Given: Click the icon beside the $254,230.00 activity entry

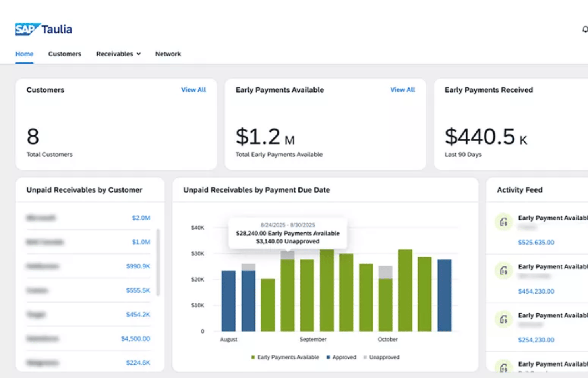Looking at the screenshot, I should point(503,319).
